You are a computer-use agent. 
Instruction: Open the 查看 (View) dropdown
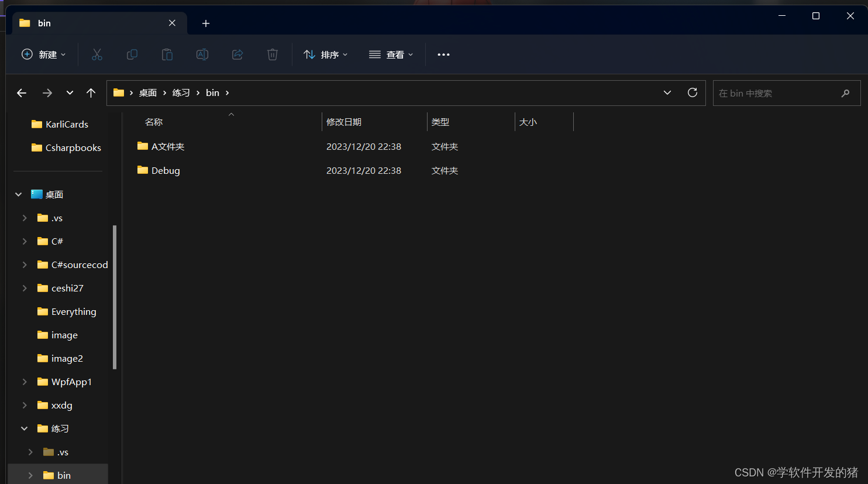coord(391,54)
